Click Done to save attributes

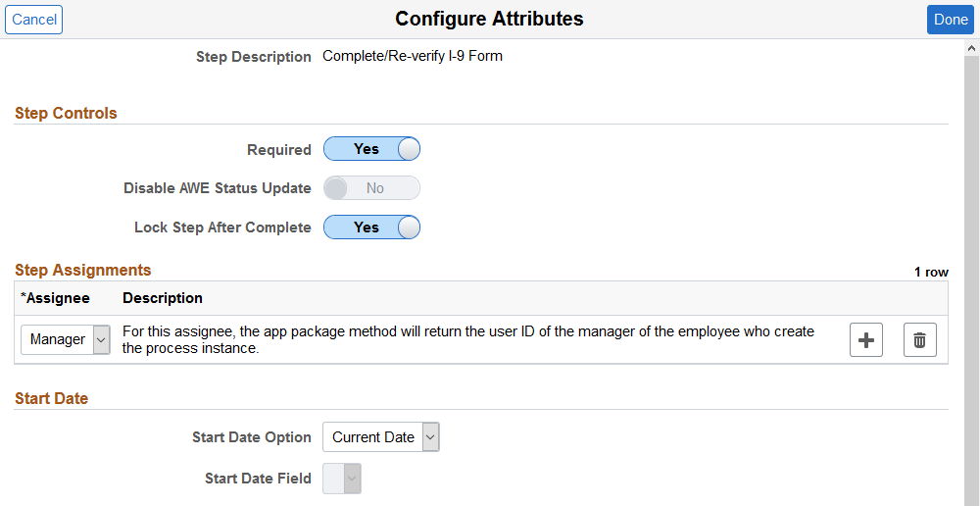pos(951,20)
